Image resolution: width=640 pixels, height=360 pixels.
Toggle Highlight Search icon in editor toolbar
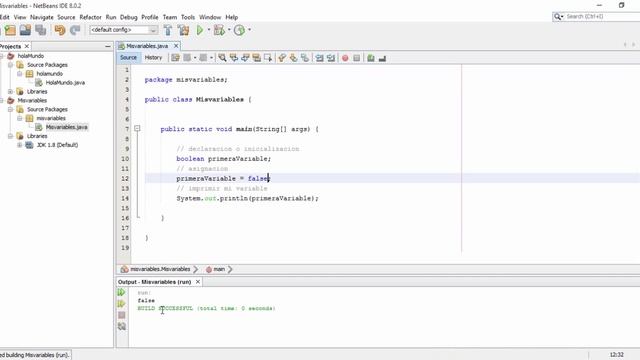256,58
